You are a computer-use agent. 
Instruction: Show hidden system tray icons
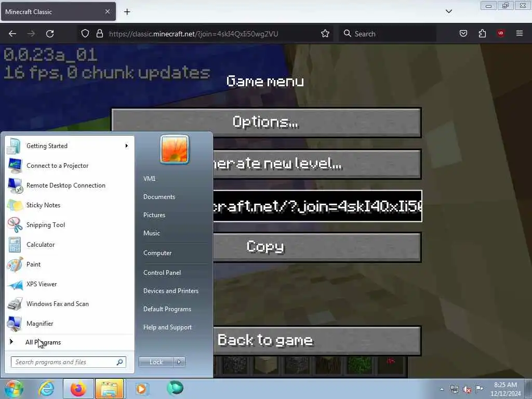pos(442,389)
